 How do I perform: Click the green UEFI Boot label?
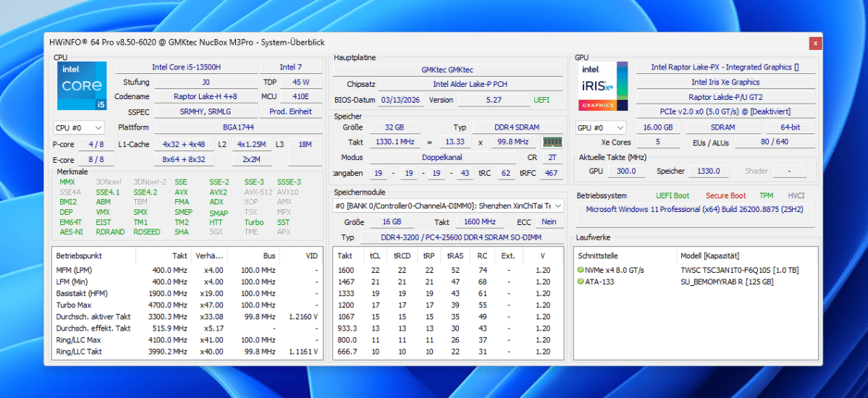click(673, 195)
